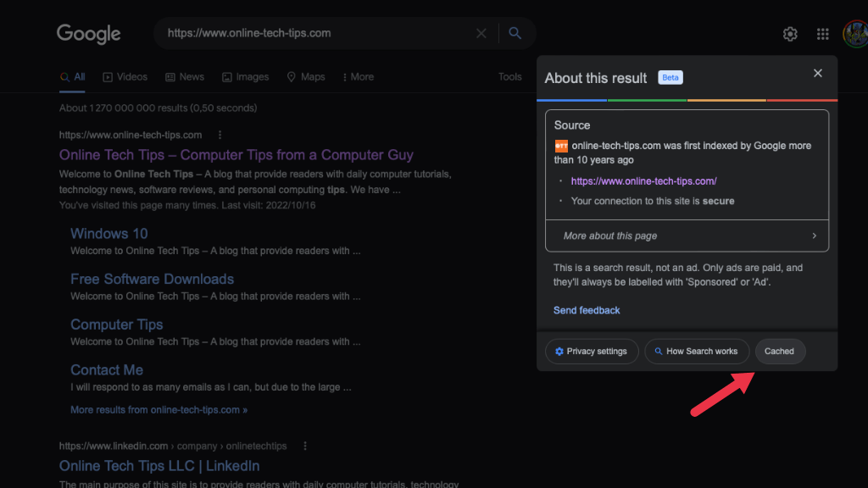This screenshot has width=868, height=488.
Task: Open three-dot menu beside the LinkedIn result
Action: click(305, 446)
